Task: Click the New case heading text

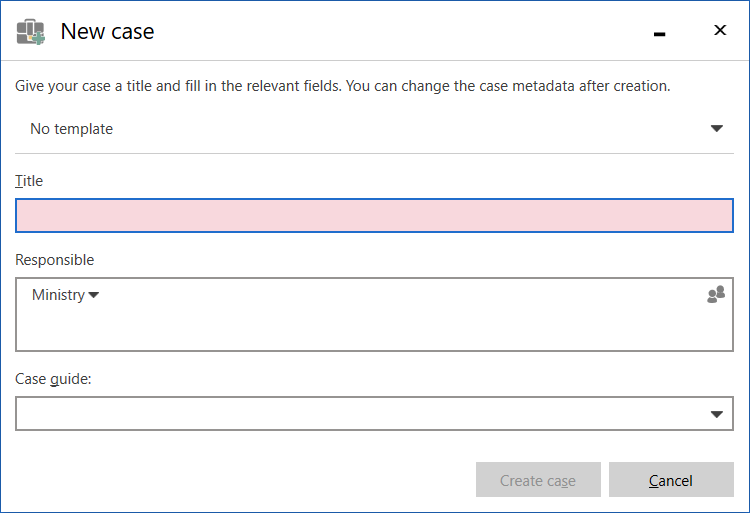Action: tap(107, 32)
